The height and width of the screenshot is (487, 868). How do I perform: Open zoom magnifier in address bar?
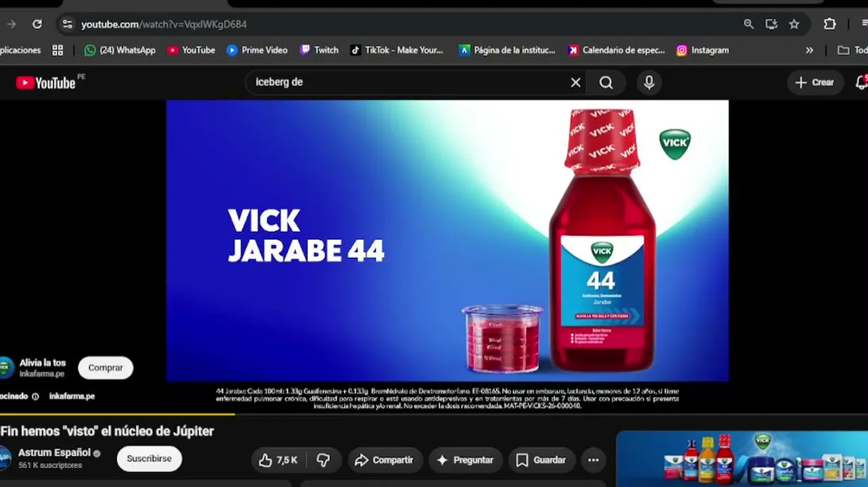click(748, 24)
